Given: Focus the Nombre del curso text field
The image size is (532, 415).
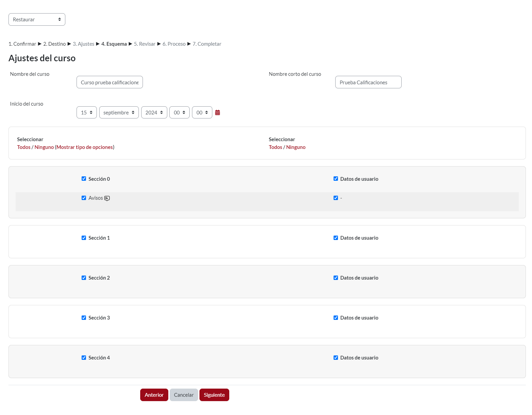Looking at the screenshot, I should (x=109, y=82).
